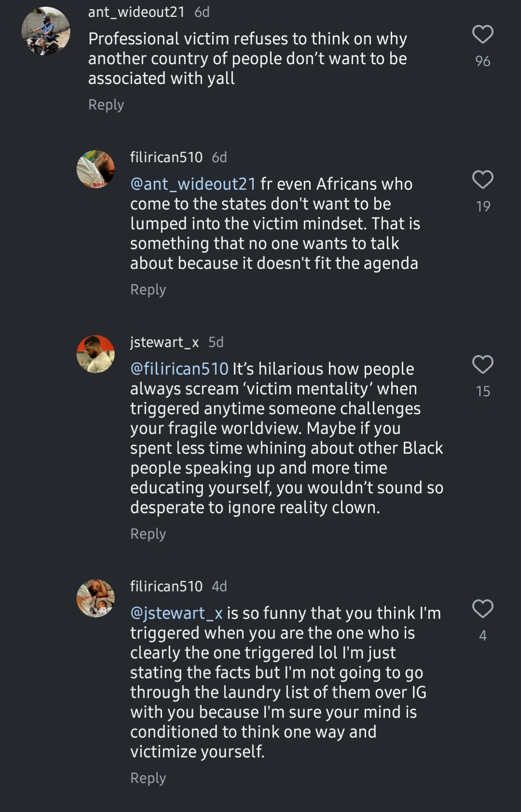The image size is (521, 812).
Task: Tap filirican510 username on the 6d reply
Action: [166, 157]
